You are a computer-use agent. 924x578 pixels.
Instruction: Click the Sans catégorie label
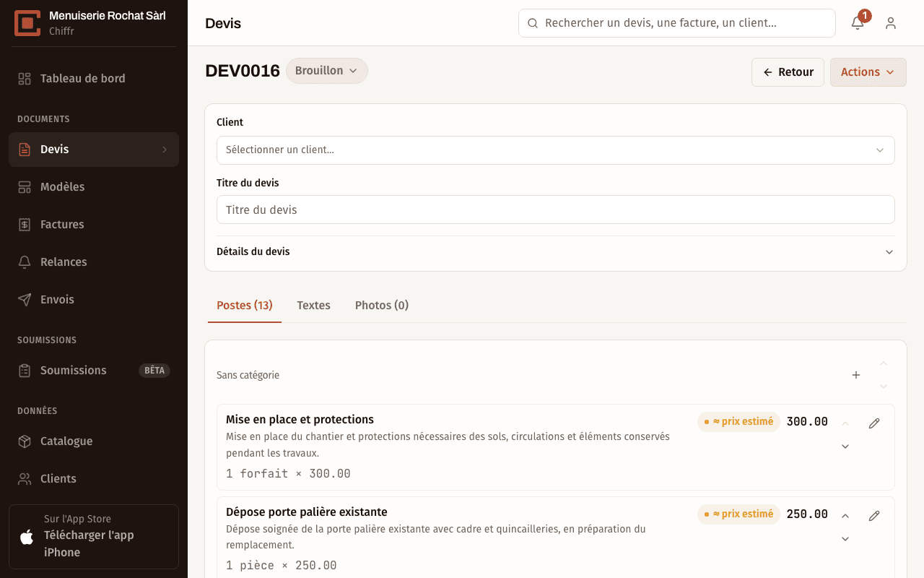click(248, 375)
